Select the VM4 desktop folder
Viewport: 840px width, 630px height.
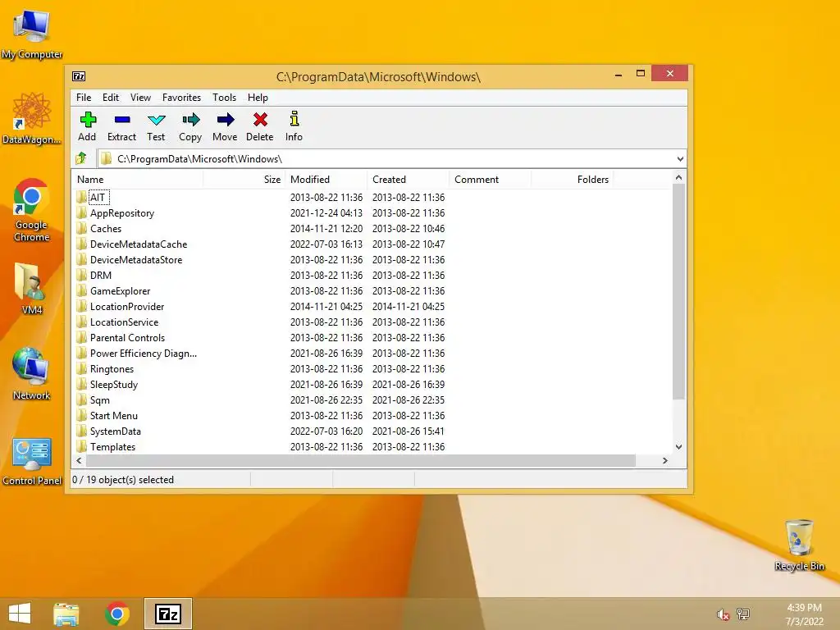coord(32,288)
